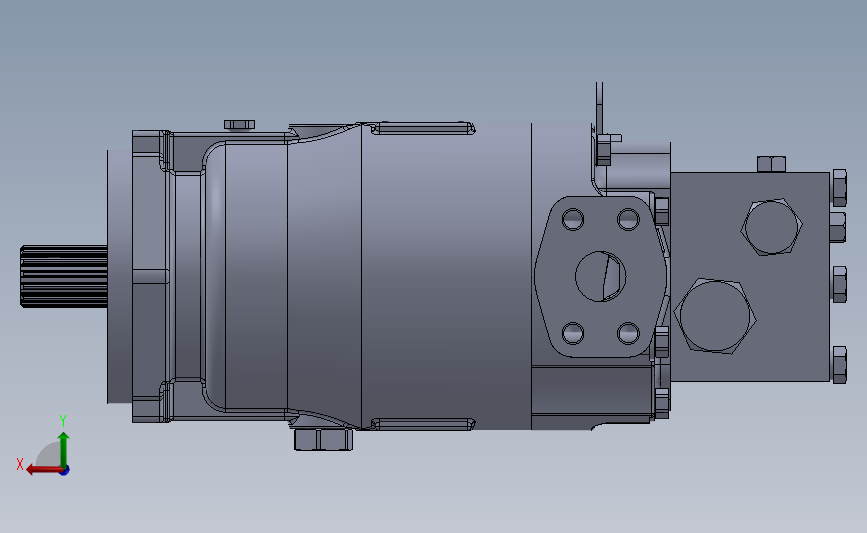Select the bottom-left bolt hole of the port flange
The height and width of the screenshot is (533, 867).
pos(573,333)
